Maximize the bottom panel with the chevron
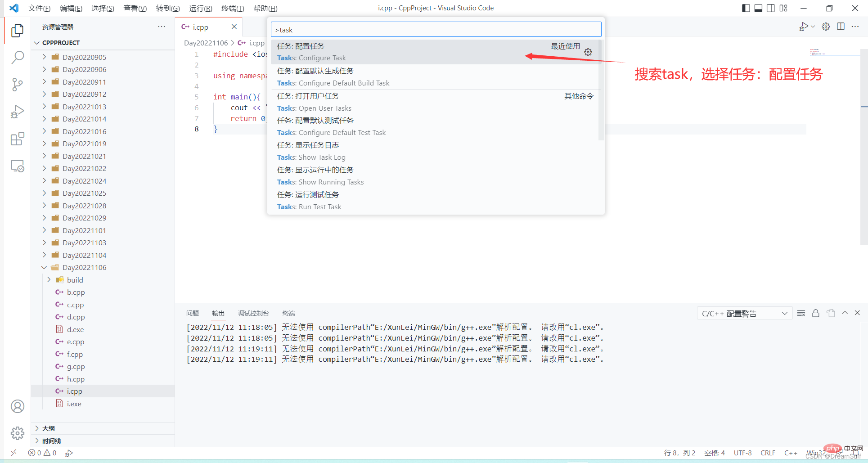This screenshot has width=868, height=463. coord(845,313)
